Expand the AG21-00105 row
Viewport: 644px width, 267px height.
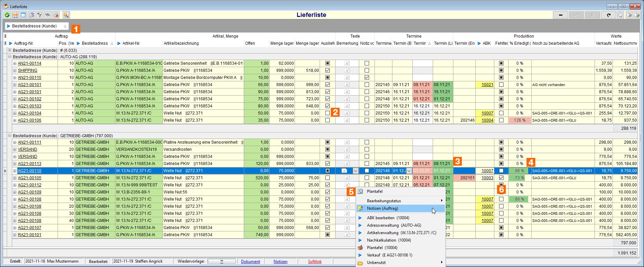click(15, 178)
